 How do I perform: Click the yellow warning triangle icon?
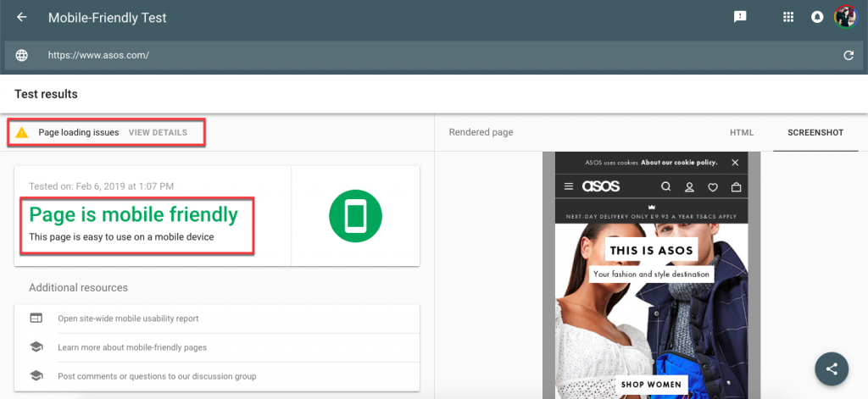click(x=21, y=132)
